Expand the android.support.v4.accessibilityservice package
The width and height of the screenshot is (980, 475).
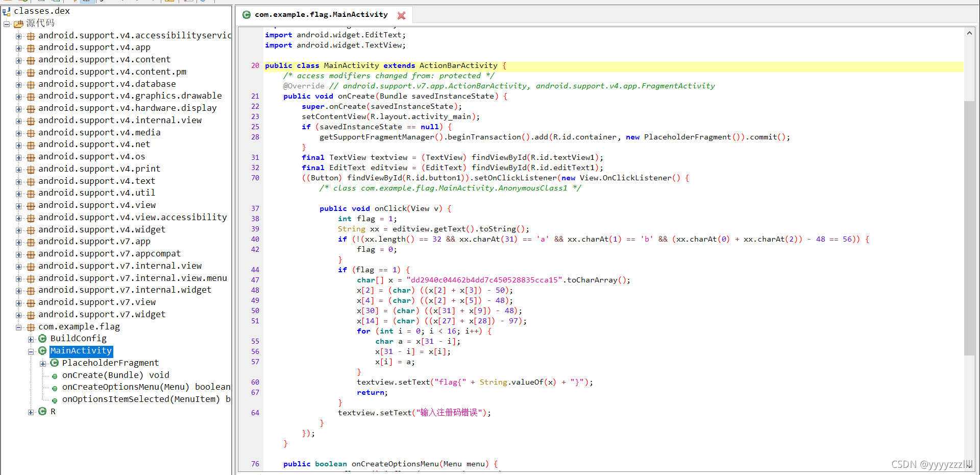coord(19,36)
